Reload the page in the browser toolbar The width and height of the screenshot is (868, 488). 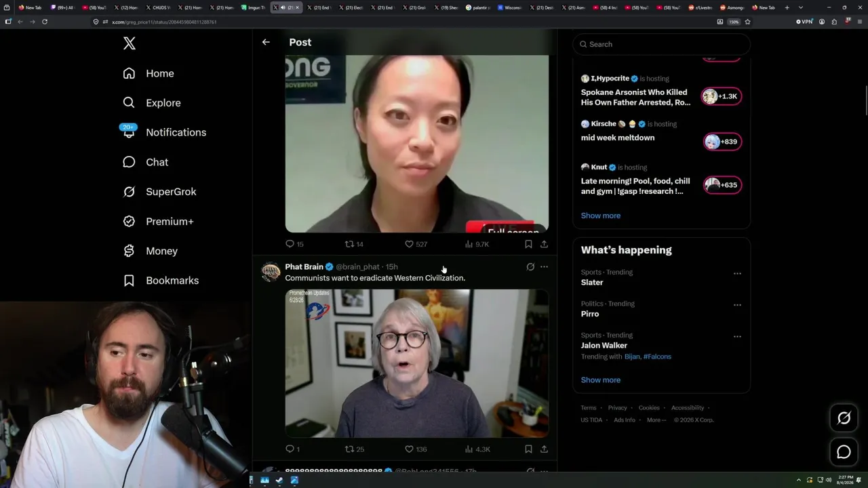coord(45,22)
